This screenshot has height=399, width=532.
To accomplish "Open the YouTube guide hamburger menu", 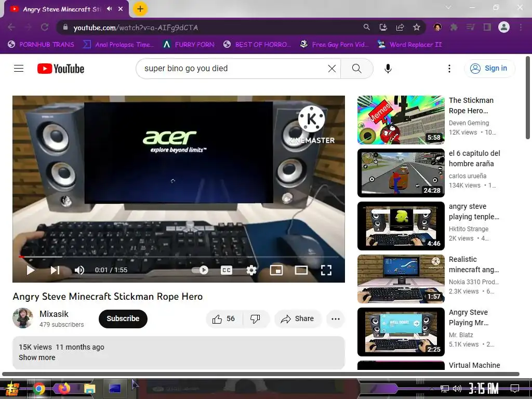I will [19, 69].
